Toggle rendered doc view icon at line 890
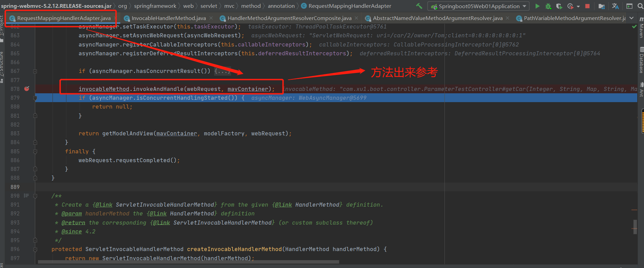644x268 pixels. click(x=26, y=196)
